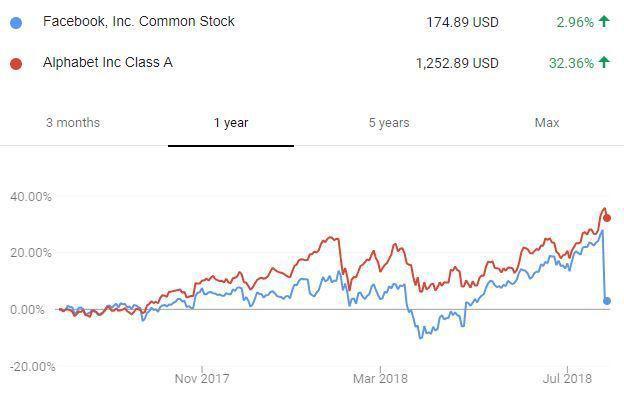Click the Jul 2018 axis label
Screen dimensions: 624x396
tap(567, 378)
